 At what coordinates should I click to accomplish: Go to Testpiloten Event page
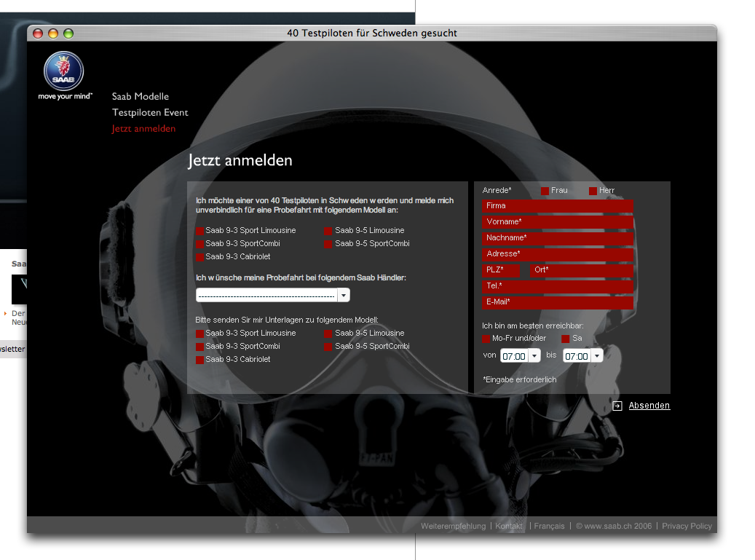pos(150,112)
